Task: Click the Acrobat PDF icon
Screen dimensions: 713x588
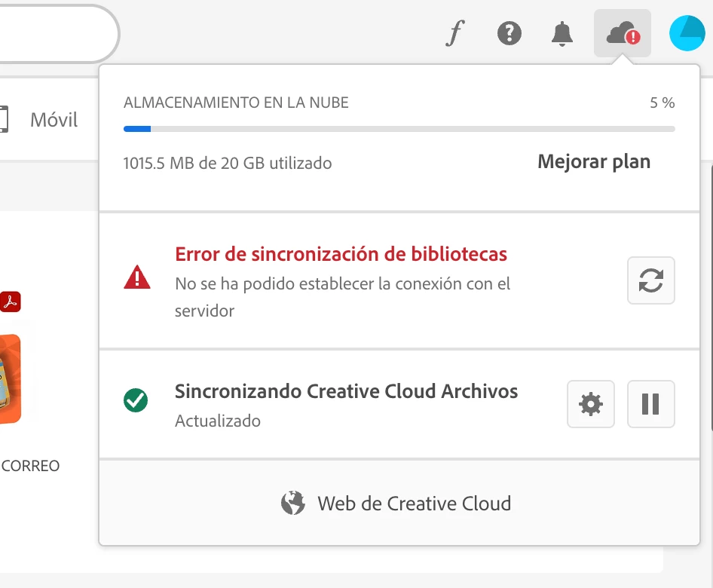Action: click(x=10, y=302)
